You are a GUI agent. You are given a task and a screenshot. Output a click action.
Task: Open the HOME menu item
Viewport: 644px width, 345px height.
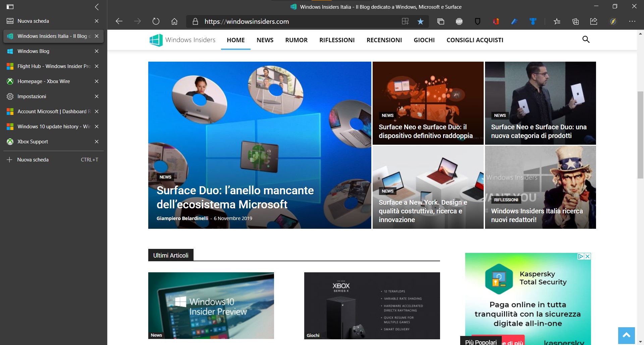[236, 40]
